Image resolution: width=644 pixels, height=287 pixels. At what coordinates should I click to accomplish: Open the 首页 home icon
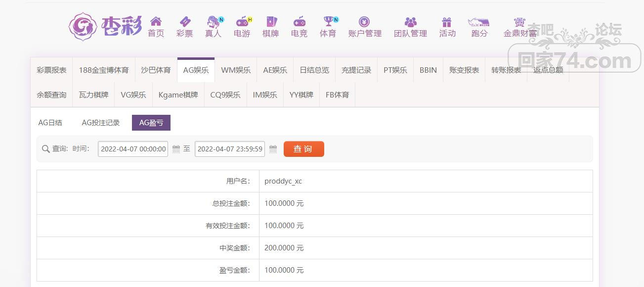coord(156,21)
